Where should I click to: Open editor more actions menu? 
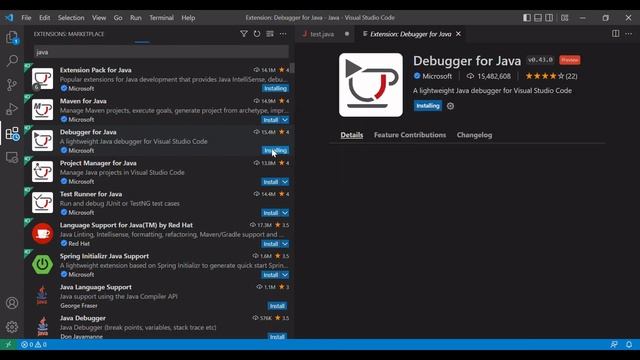[x=629, y=33]
